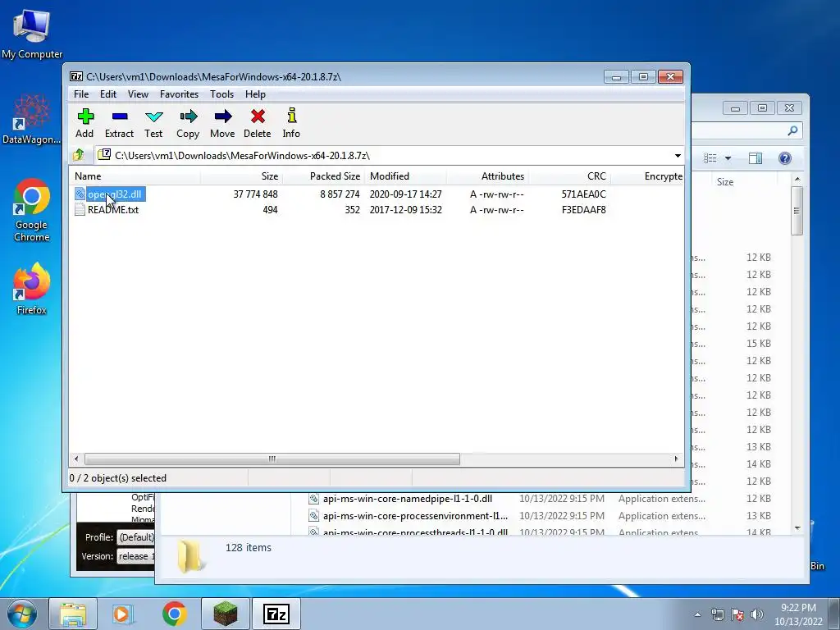The width and height of the screenshot is (840, 630).
Task: Show hidden tray icons arrow
Action: 697,614
